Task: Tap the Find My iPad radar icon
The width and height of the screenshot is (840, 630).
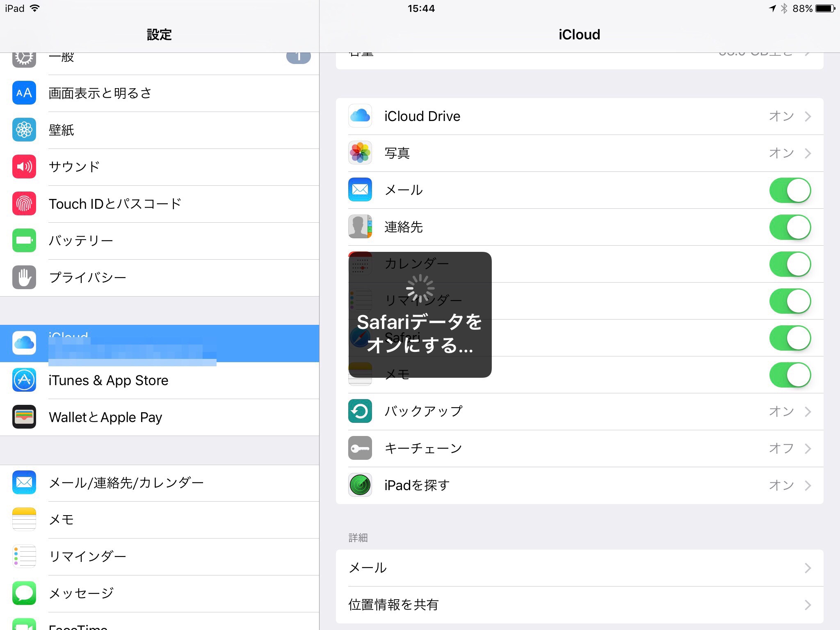Action: click(x=360, y=485)
